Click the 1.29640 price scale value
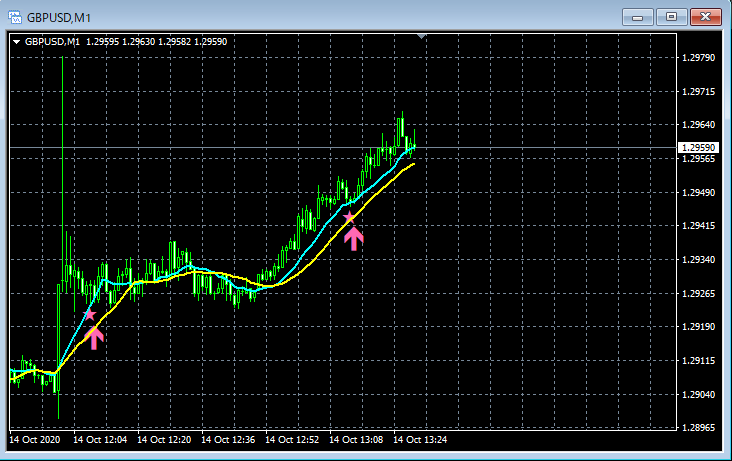 click(x=698, y=125)
